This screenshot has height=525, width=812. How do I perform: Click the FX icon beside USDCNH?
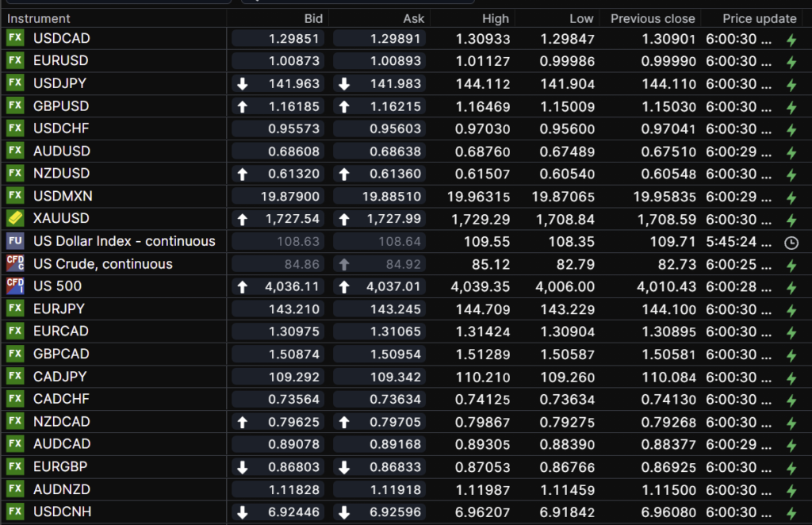(15, 512)
